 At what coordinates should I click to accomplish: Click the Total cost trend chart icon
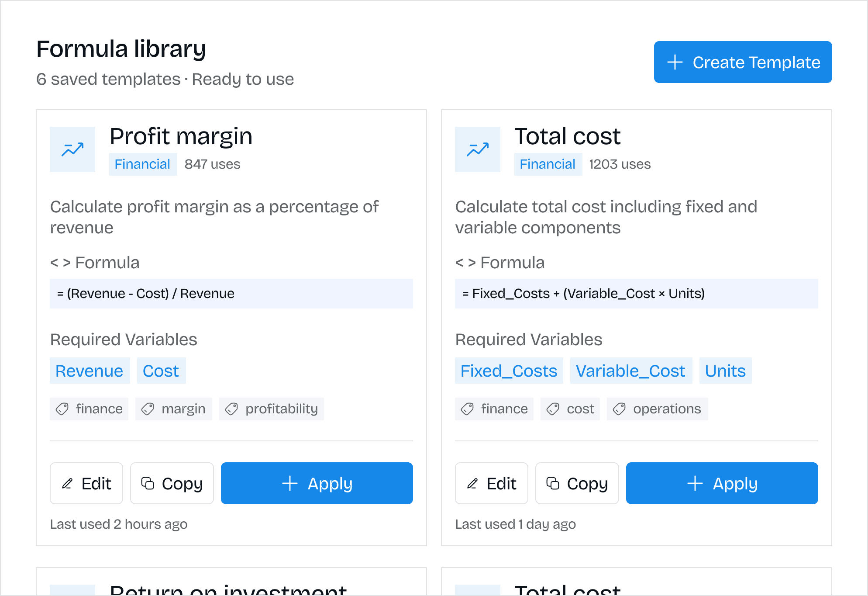pyautogui.click(x=477, y=149)
